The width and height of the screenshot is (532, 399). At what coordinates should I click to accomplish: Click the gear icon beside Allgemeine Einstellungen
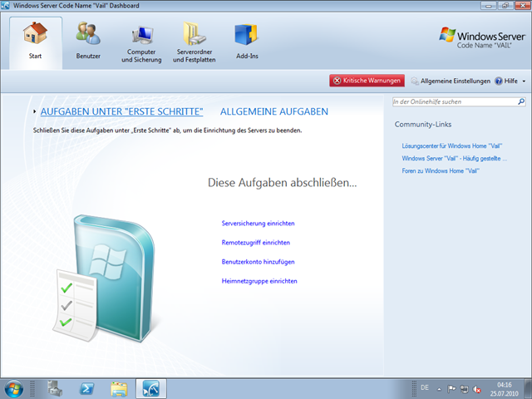coord(415,81)
